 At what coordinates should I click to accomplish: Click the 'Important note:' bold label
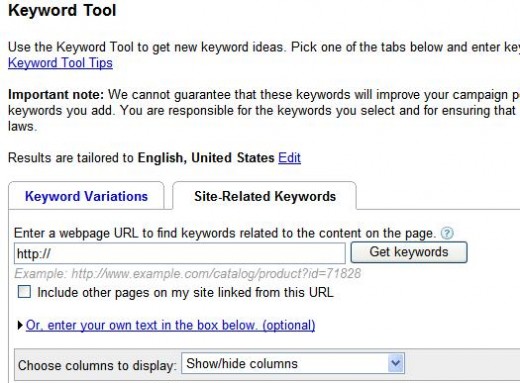pos(56,95)
